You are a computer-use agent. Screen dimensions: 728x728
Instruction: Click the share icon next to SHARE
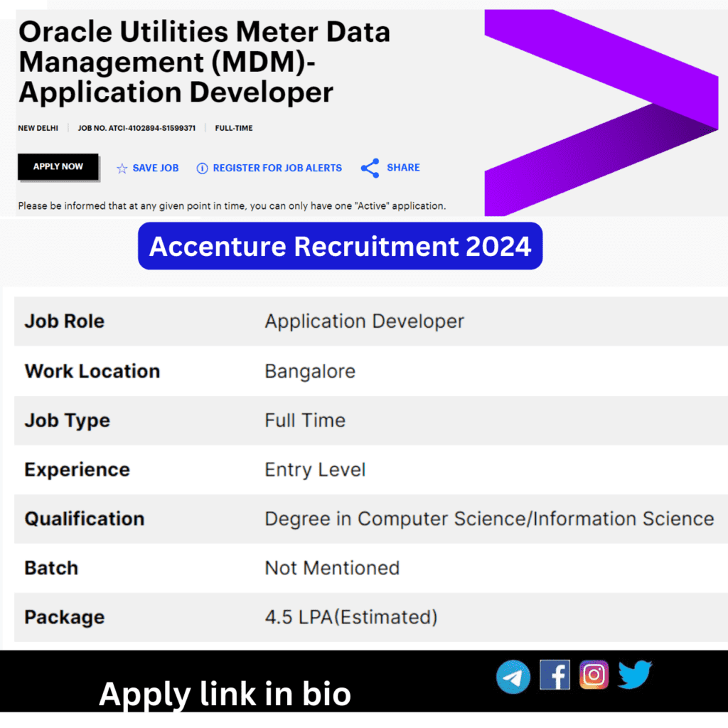pos(370,168)
